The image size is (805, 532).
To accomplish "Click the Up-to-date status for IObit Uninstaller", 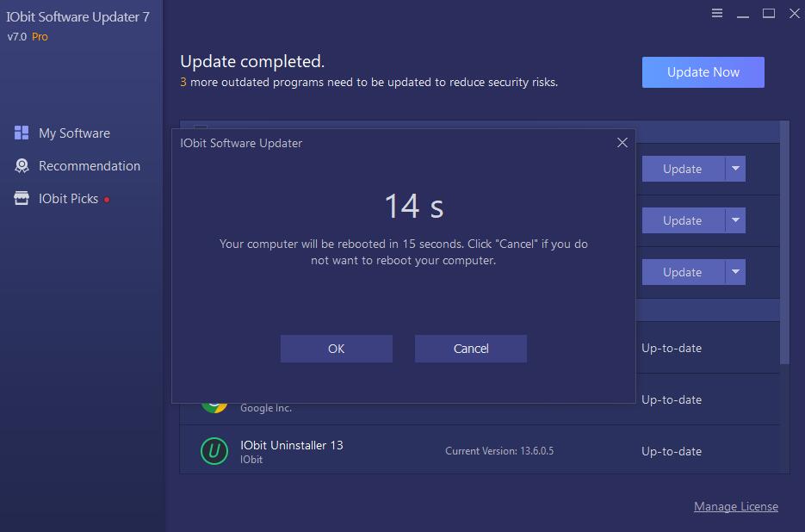I will point(672,451).
